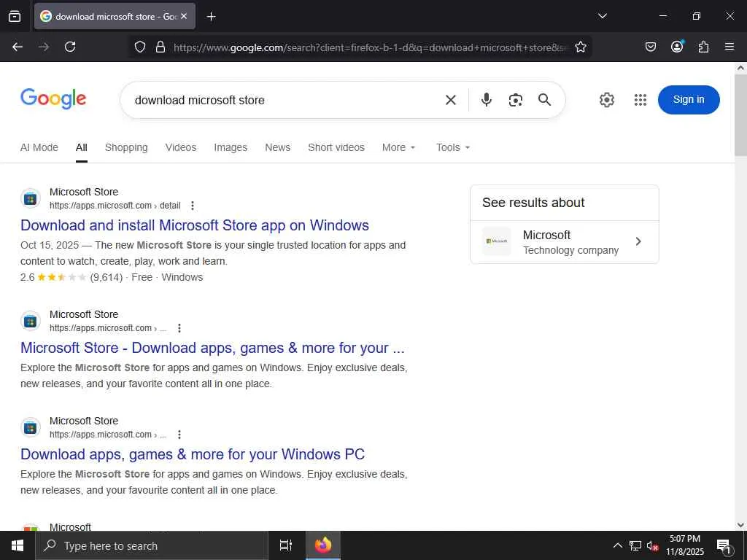Screen dimensions: 747x560
Task: Click the page vertical scrollbar thumb
Action: pos(740,114)
